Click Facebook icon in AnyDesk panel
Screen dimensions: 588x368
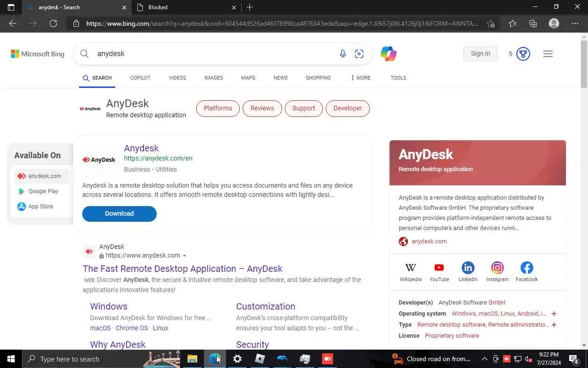click(x=526, y=268)
